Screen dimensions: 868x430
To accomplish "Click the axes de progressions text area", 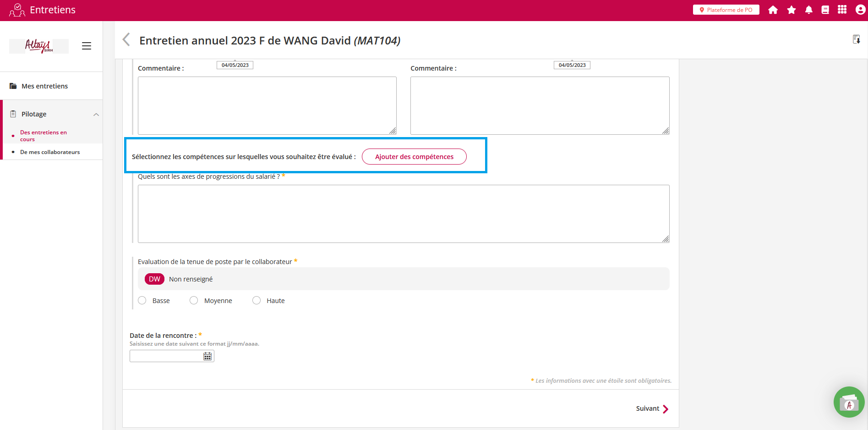I will click(x=403, y=214).
